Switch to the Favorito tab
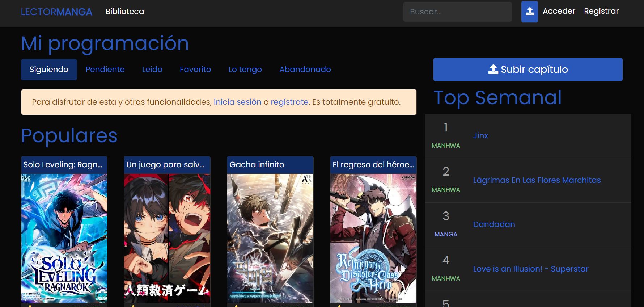644x307 pixels. (195, 70)
